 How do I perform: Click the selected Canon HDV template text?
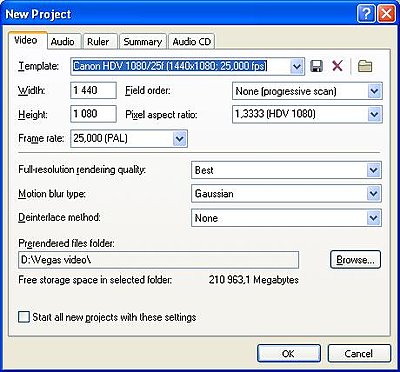tap(170, 66)
